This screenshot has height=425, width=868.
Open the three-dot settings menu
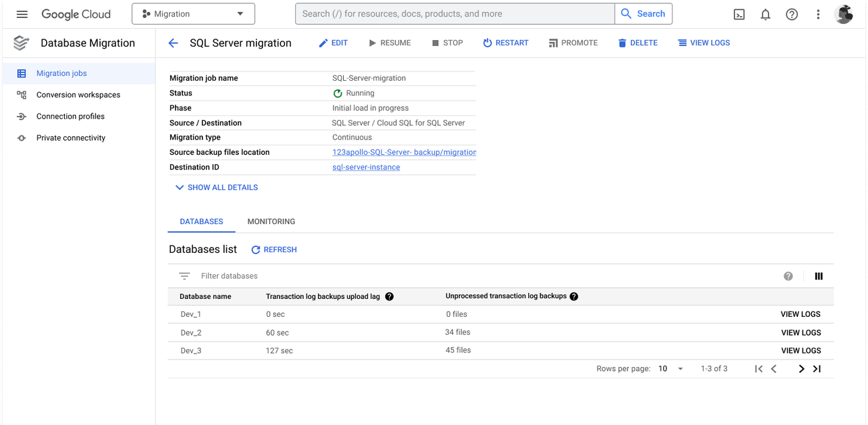tap(818, 14)
